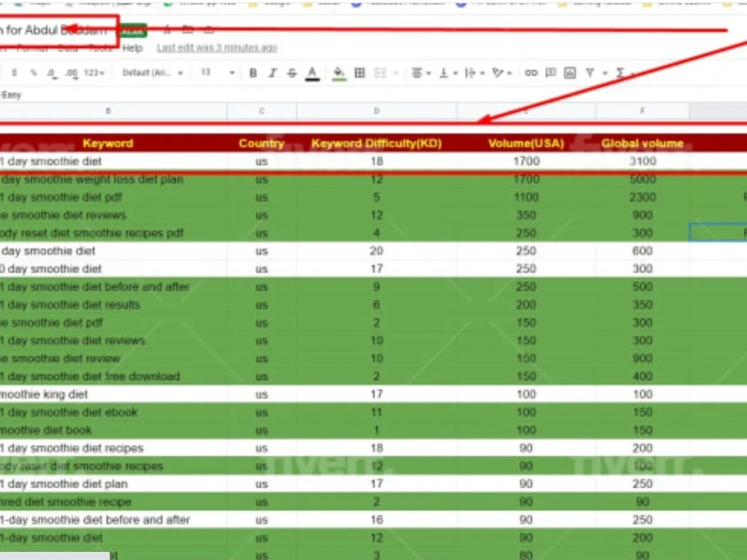
Task: Open the font size 13 dropdown
Action: click(217, 73)
